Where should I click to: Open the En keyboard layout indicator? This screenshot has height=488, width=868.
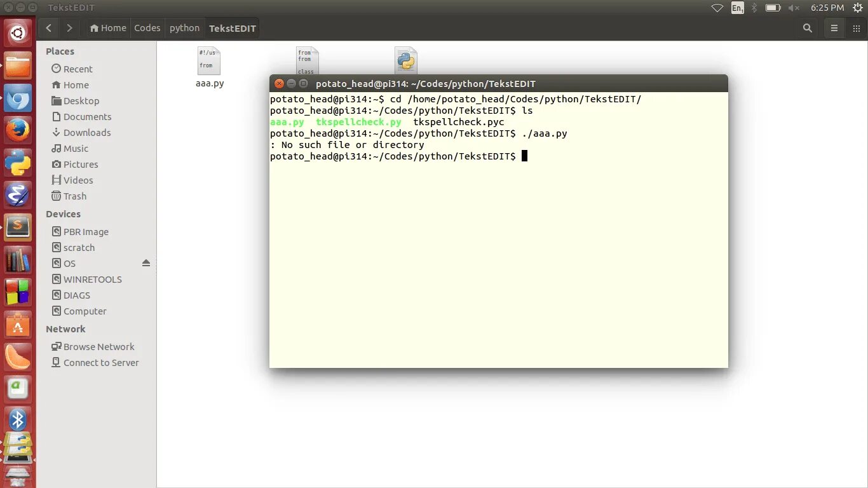click(x=737, y=8)
